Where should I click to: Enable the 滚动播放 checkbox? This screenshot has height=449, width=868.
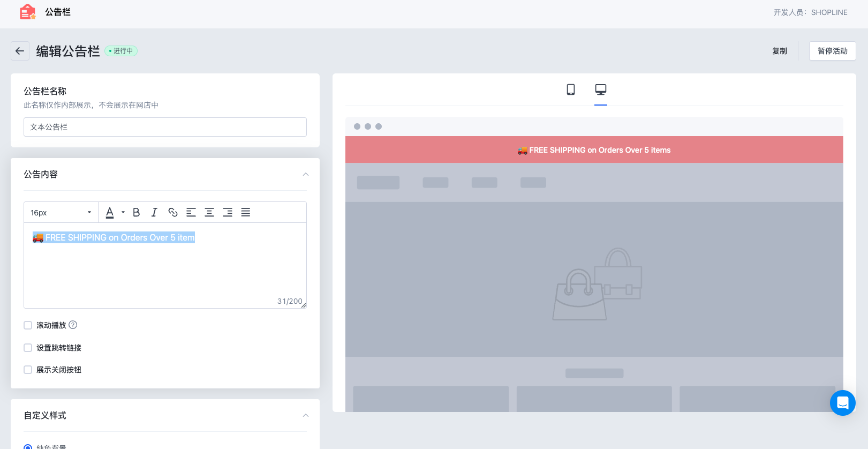[28, 325]
